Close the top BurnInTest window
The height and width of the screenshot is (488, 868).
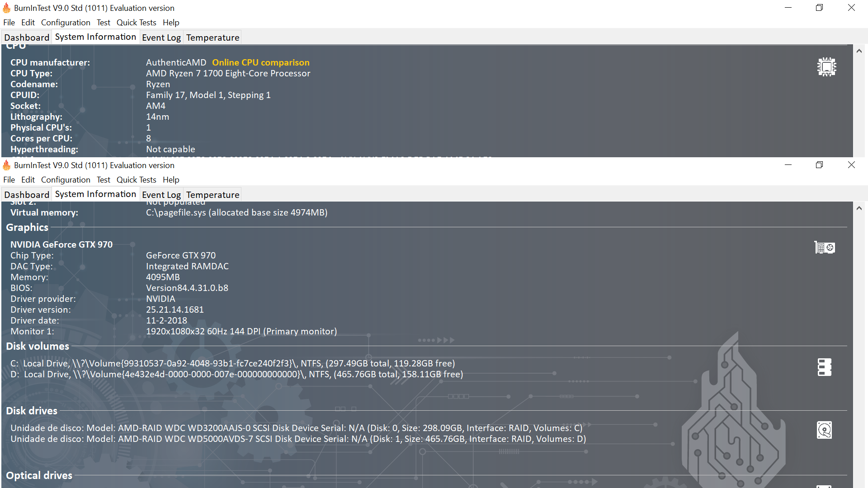pyautogui.click(x=851, y=8)
